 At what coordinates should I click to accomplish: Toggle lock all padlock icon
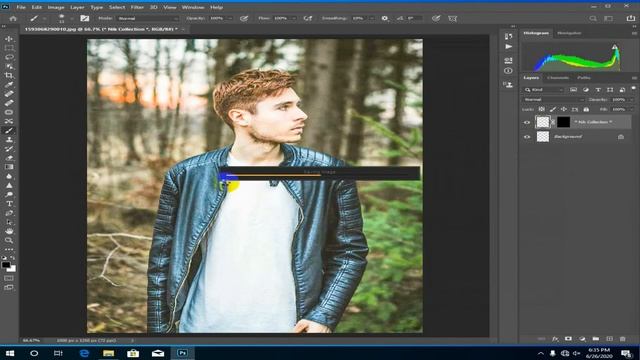pos(586,109)
